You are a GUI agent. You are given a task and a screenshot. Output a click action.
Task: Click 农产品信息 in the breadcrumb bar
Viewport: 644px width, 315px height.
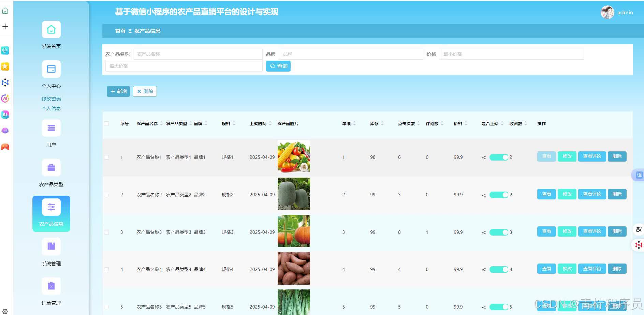(148, 31)
